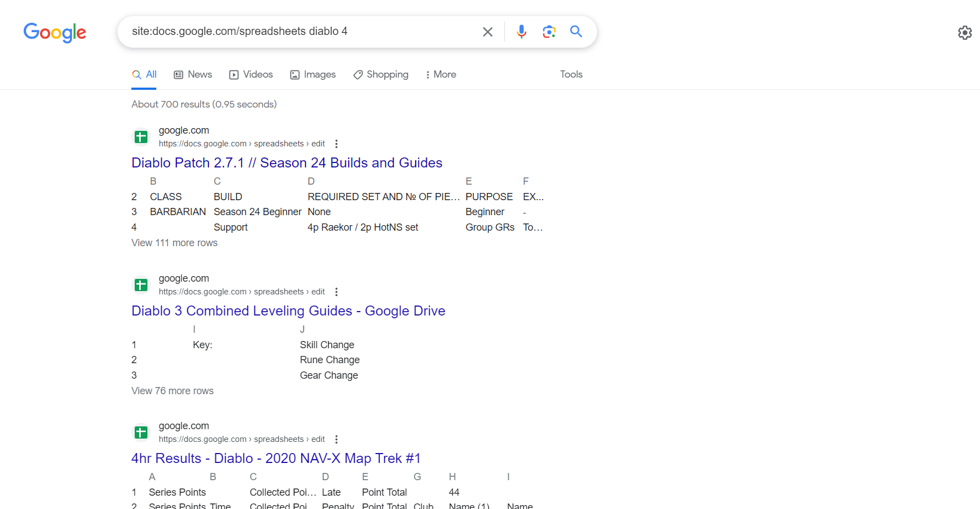Click the Videos tab play icon
Viewport: 980px width, 509px height.
tap(234, 75)
